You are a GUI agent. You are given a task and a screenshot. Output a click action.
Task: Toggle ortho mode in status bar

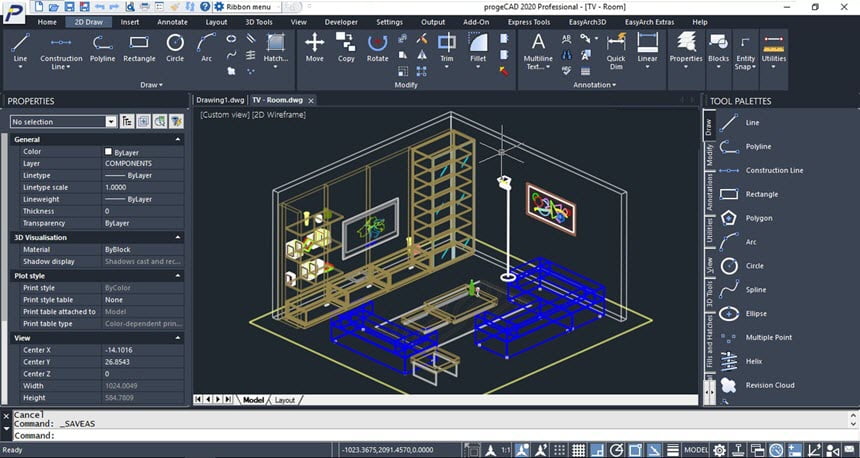pos(597,450)
